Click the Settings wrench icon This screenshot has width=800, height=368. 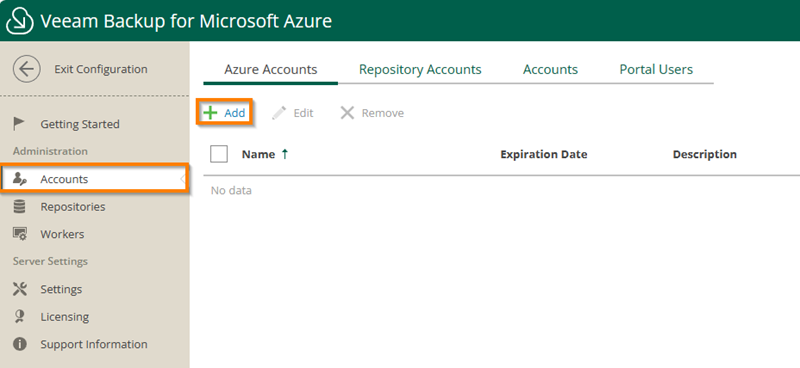19,289
